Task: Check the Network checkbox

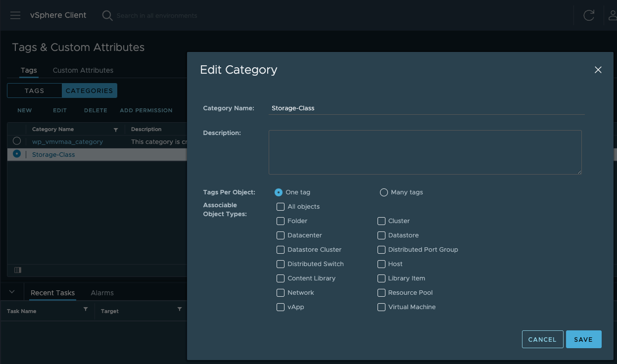Action: [x=281, y=293]
